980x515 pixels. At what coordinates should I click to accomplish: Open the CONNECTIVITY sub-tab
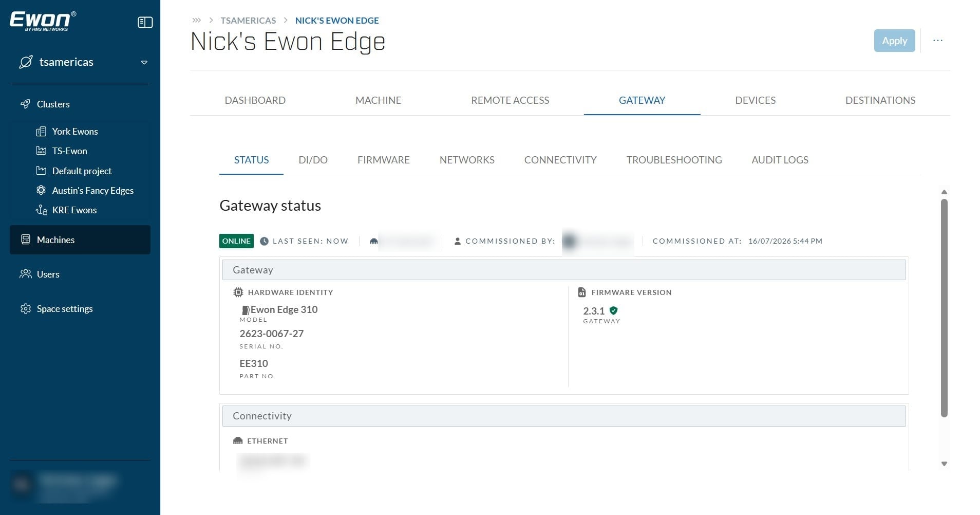click(x=560, y=160)
